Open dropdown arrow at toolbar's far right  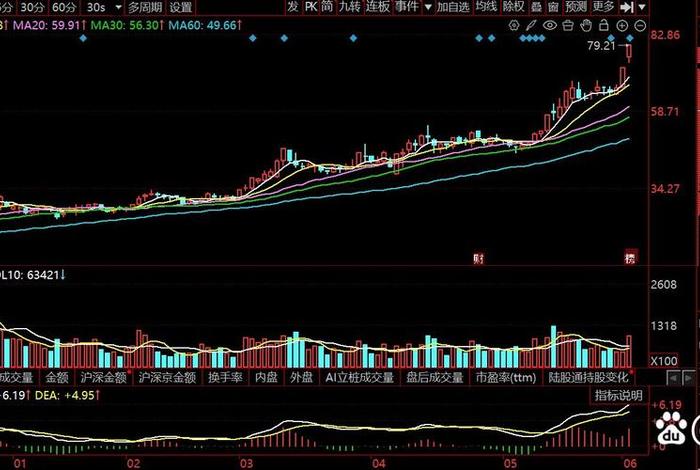point(645,6)
